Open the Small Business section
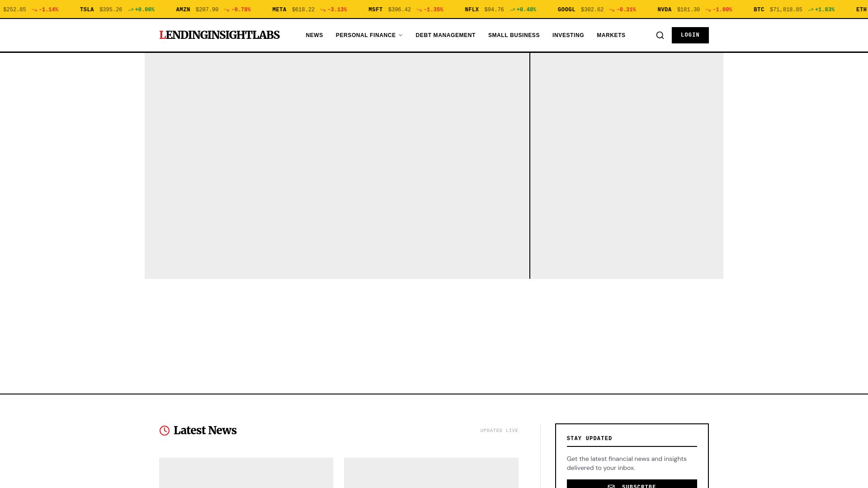Image resolution: width=868 pixels, height=488 pixels. coord(514,35)
